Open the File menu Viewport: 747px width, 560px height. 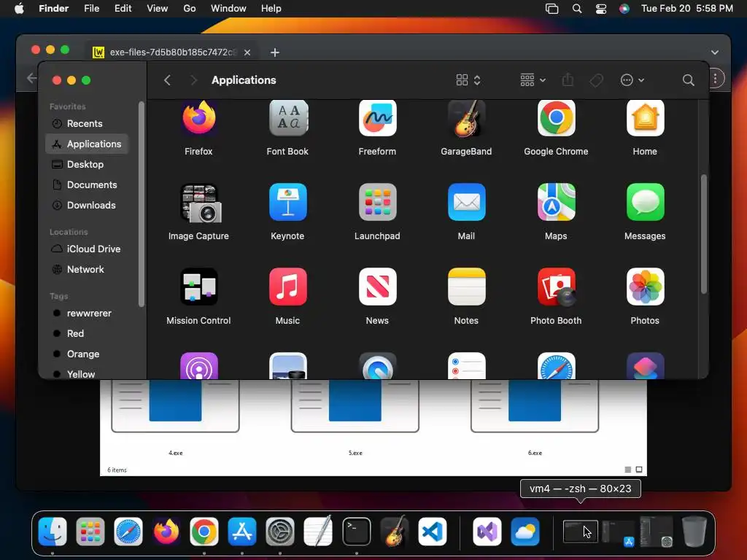pos(91,9)
